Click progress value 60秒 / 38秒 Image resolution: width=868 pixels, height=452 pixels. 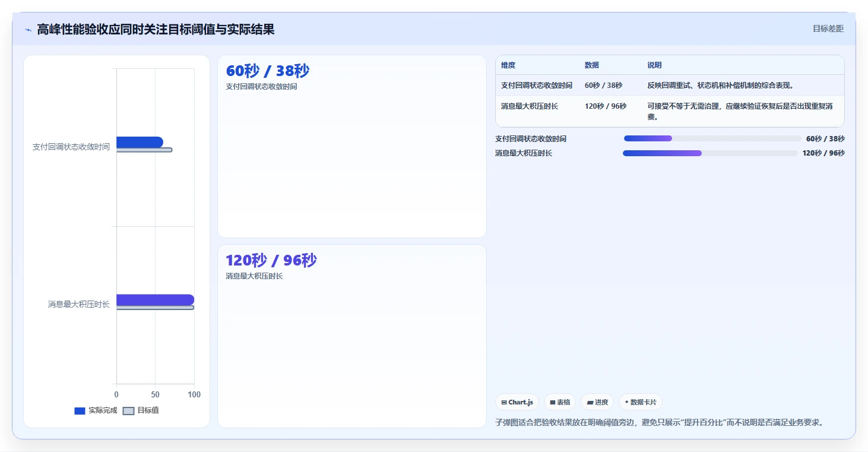click(825, 139)
